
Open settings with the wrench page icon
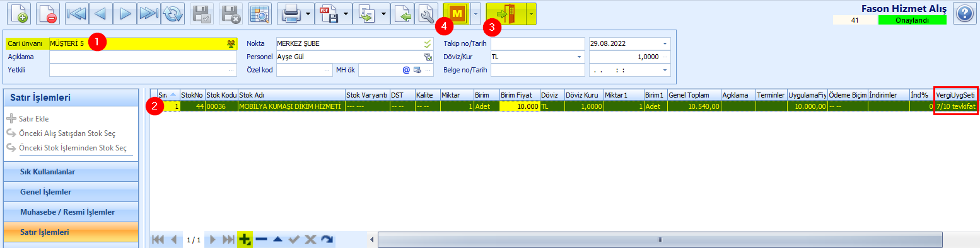tap(426, 14)
